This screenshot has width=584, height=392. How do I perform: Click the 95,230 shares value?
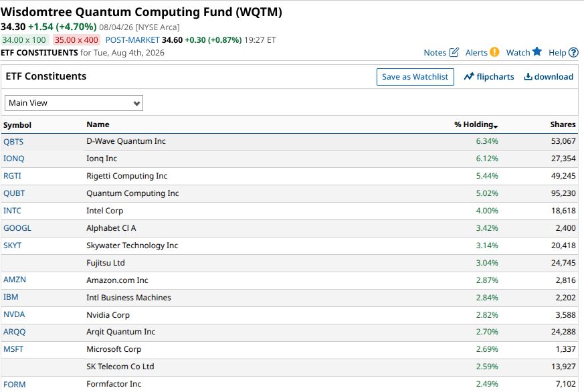coord(563,193)
